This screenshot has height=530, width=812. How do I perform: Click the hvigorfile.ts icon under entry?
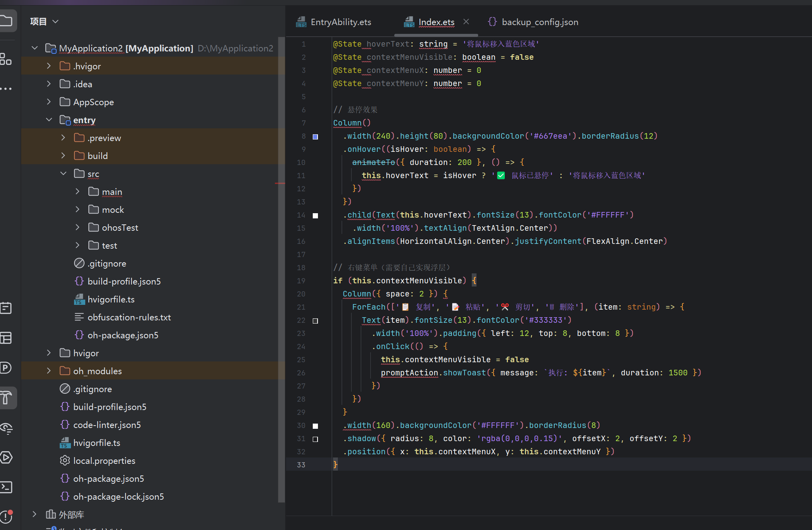click(x=79, y=299)
